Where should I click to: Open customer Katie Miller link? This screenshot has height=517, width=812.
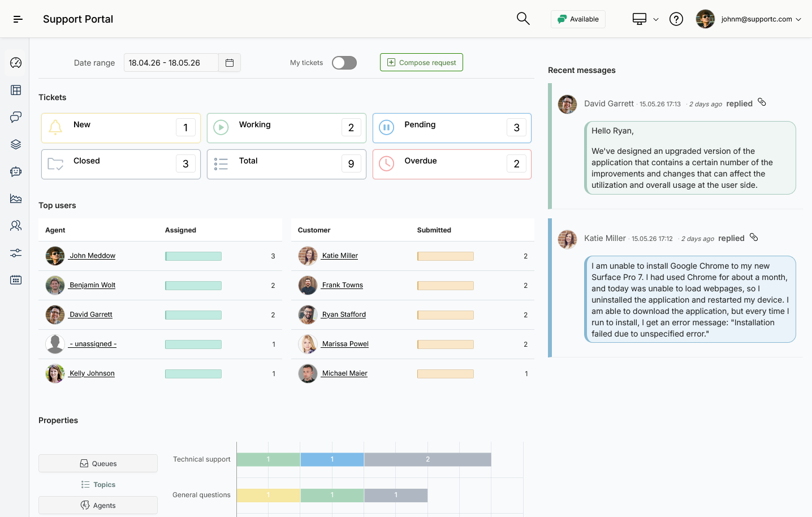click(340, 256)
